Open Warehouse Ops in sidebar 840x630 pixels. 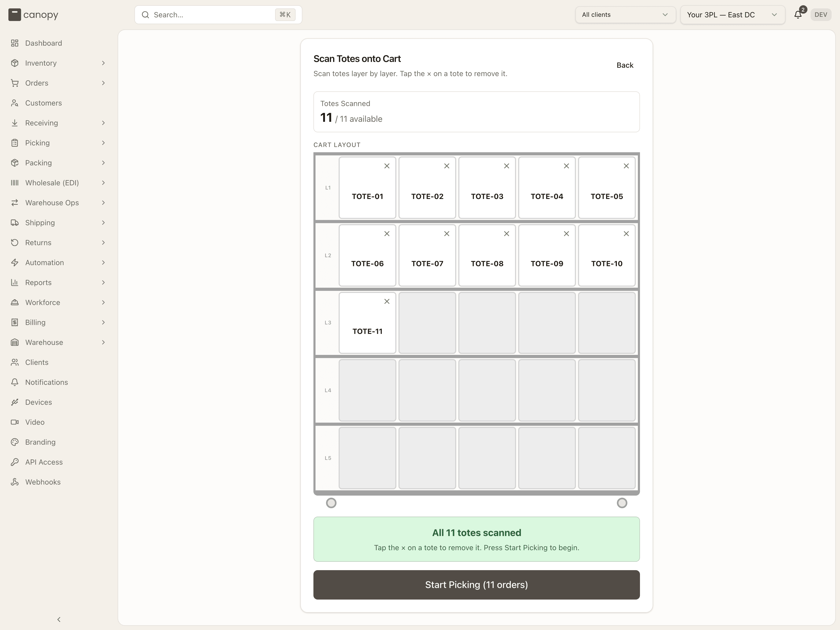click(x=59, y=203)
